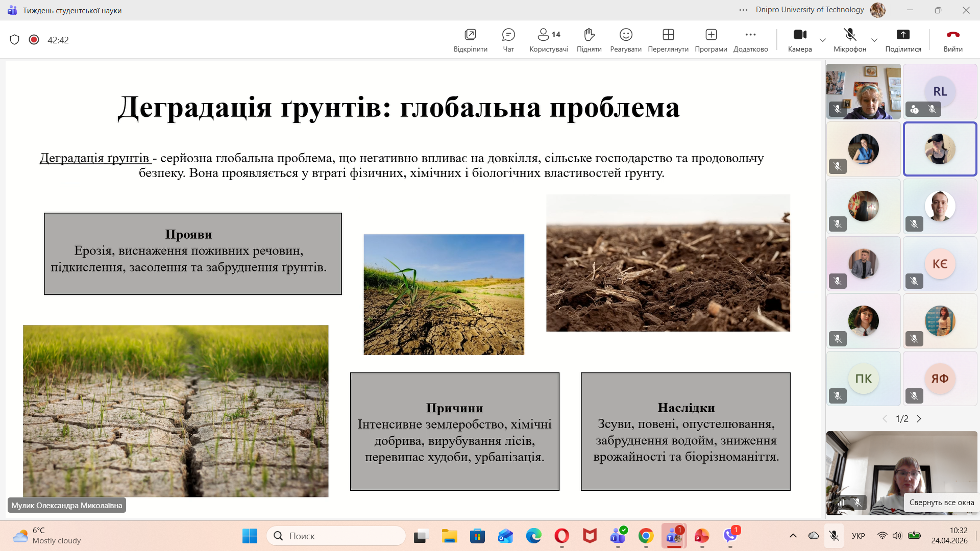Open the More actions menu

750,40
